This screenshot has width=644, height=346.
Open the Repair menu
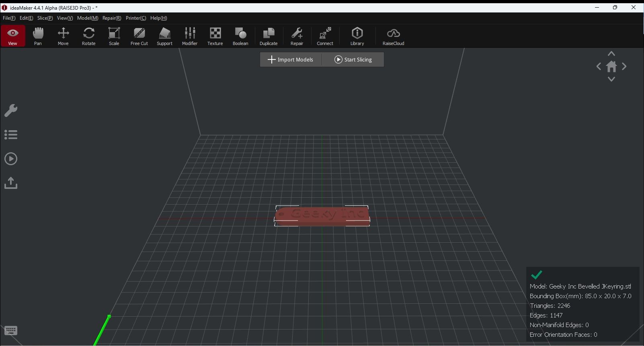[112, 18]
